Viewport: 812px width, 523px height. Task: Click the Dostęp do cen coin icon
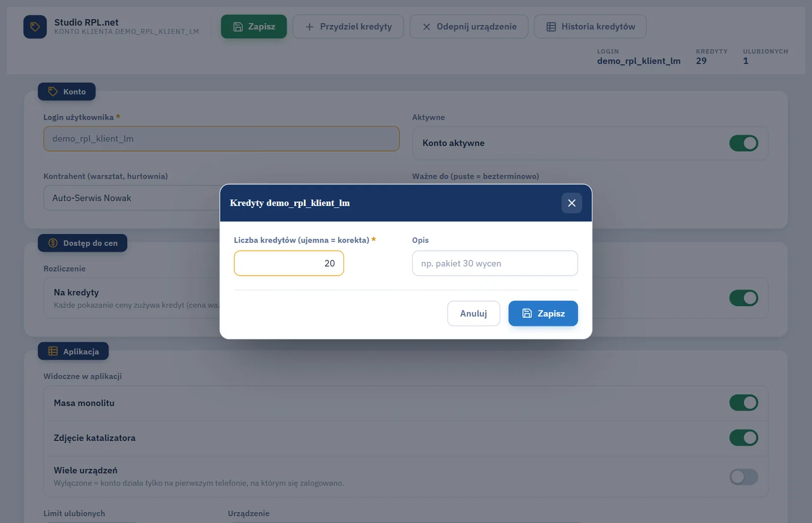(x=53, y=243)
